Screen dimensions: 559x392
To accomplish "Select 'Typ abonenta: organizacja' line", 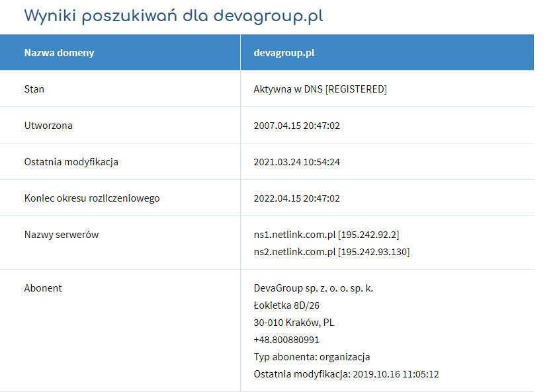I will (x=312, y=357).
